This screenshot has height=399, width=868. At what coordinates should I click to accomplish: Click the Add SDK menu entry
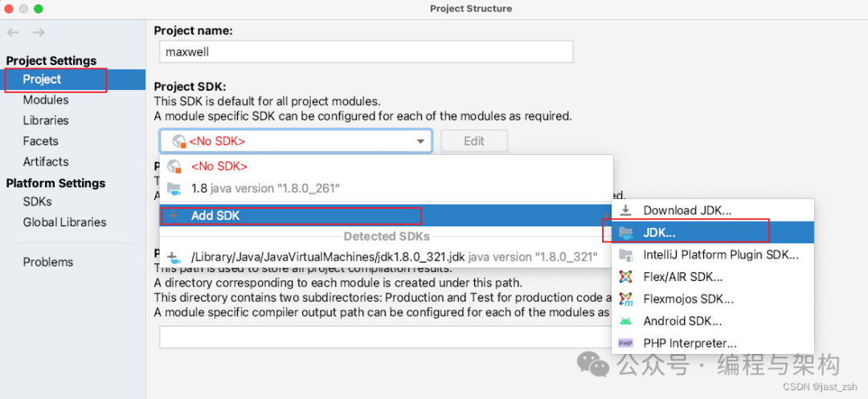pyautogui.click(x=386, y=215)
